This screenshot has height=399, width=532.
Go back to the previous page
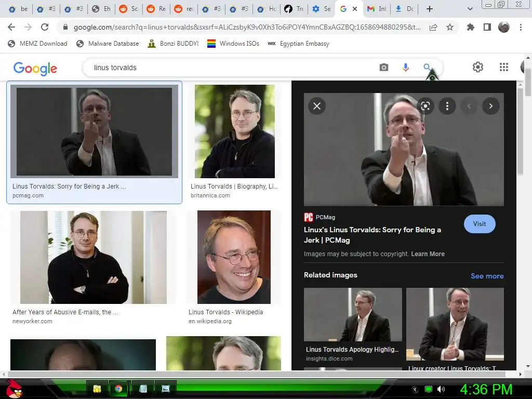pos(11,27)
